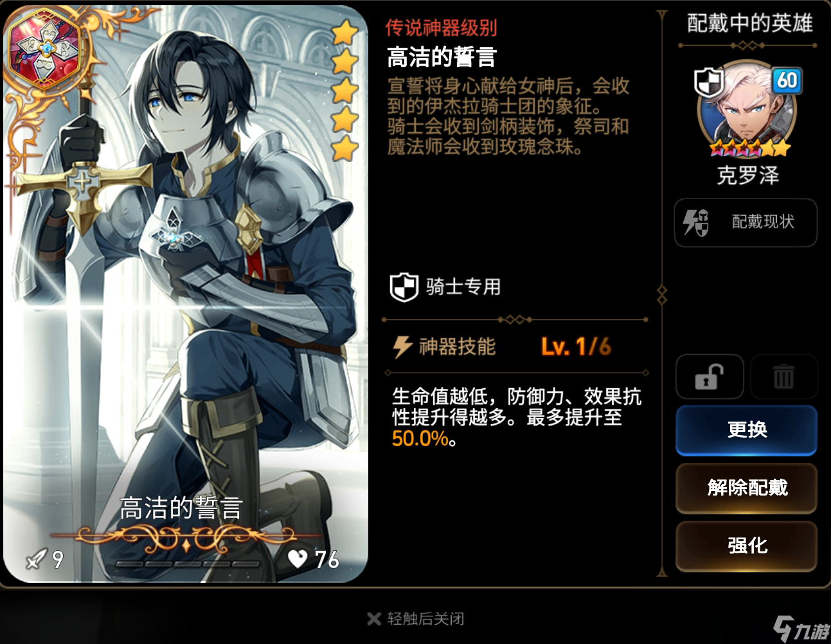Click the heart health stat icon
This screenshot has width=831, height=644.
[298, 559]
